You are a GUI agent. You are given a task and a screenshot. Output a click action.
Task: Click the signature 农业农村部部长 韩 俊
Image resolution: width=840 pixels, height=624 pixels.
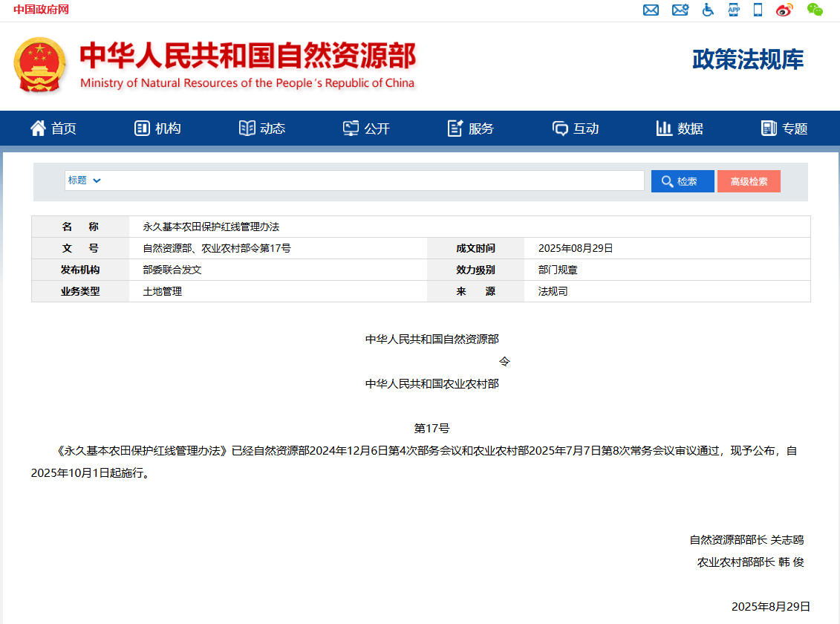(751, 562)
